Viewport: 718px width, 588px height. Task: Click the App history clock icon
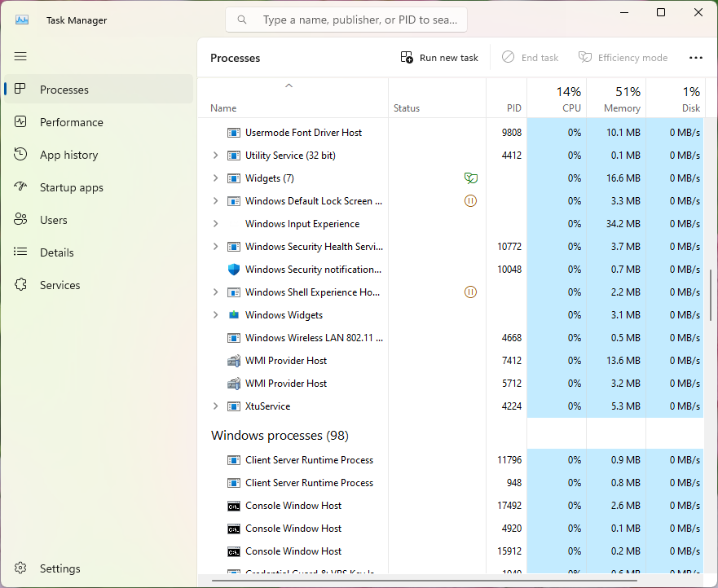tap(20, 154)
